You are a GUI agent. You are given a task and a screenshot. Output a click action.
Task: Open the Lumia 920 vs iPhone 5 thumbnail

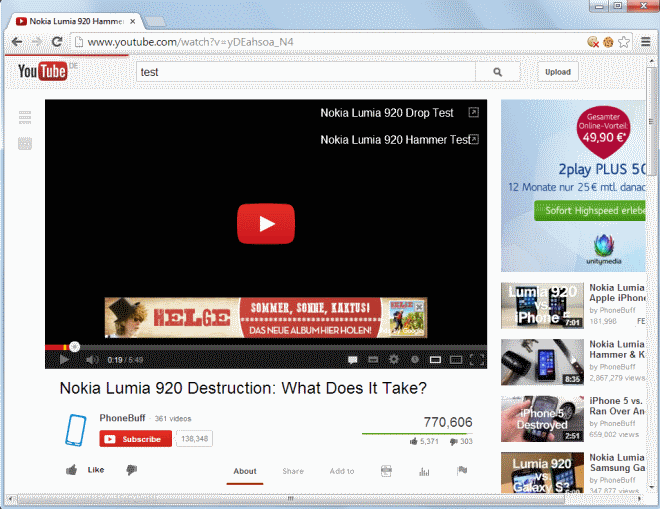(x=542, y=306)
